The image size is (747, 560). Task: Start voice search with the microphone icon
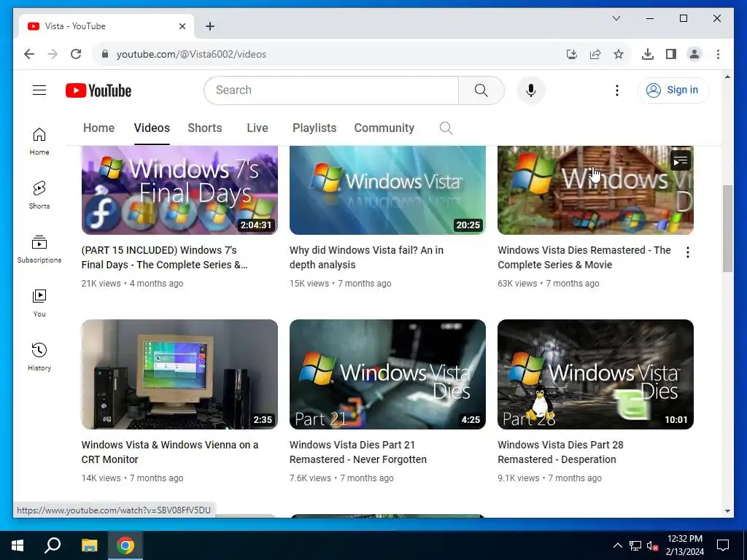531,90
